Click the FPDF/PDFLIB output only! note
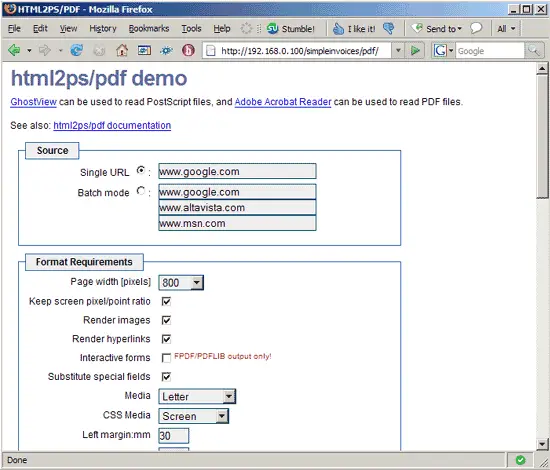 point(223,356)
